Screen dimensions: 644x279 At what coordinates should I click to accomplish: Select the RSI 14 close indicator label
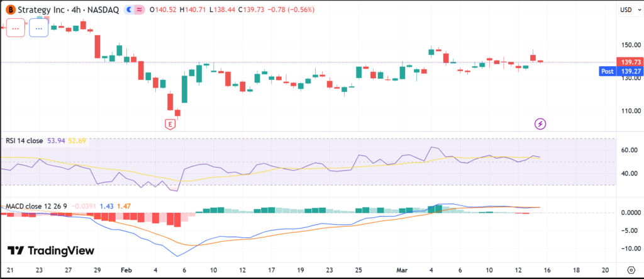coord(24,141)
